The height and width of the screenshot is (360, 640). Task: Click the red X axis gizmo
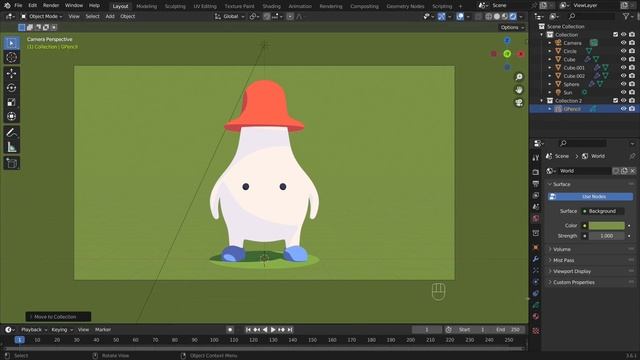pyautogui.click(x=520, y=54)
